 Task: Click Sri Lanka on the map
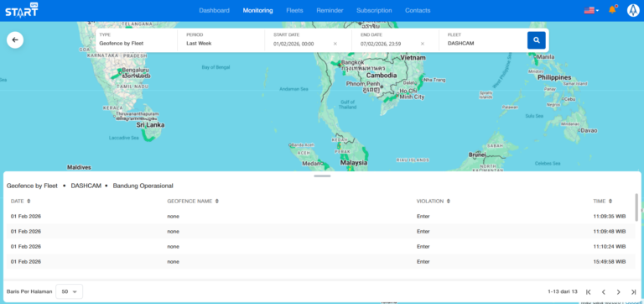pos(151,124)
